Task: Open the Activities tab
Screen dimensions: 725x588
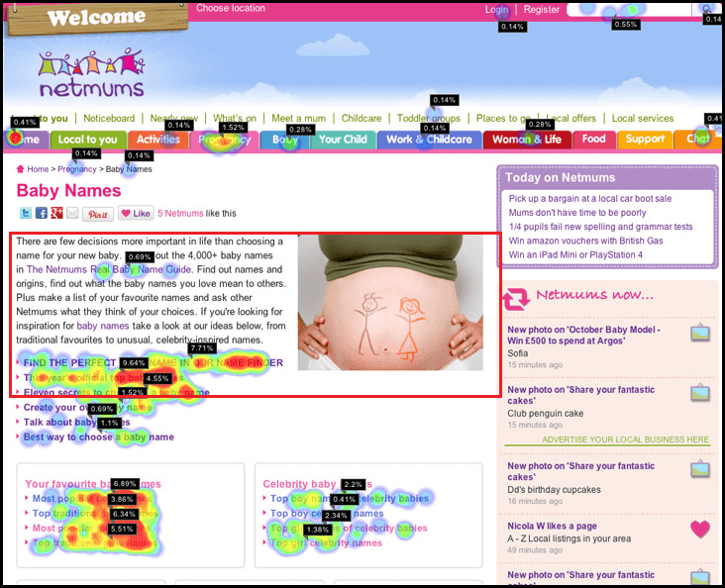Action: (x=157, y=140)
